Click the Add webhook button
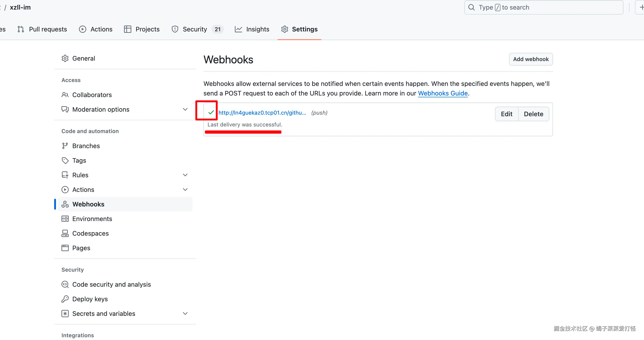 [x=530, y=59]
